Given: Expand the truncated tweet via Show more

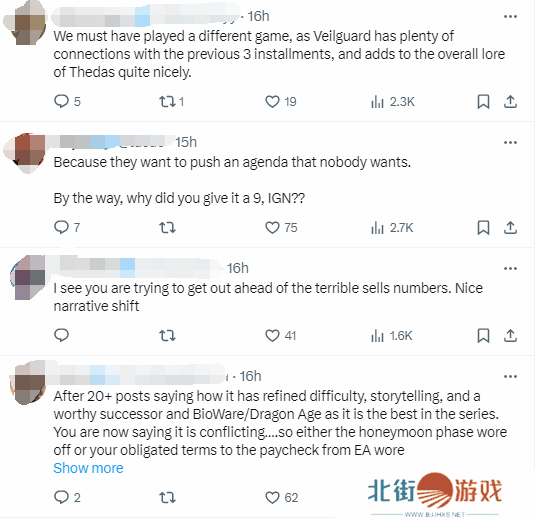Looking at the screenshot, I should point(88,468).
